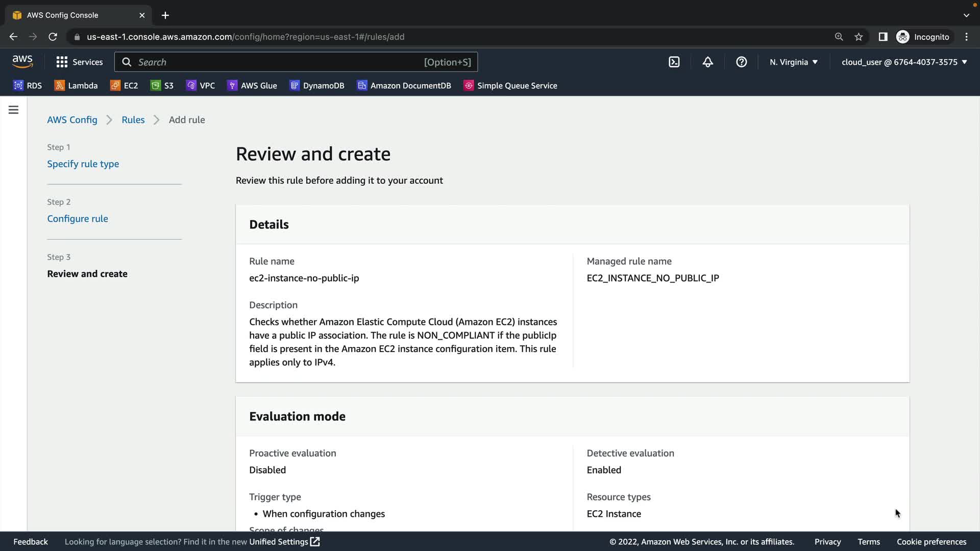This screenshot has height=551, width=980.
Task: Open the notifications bell
Action: (707, 62)
